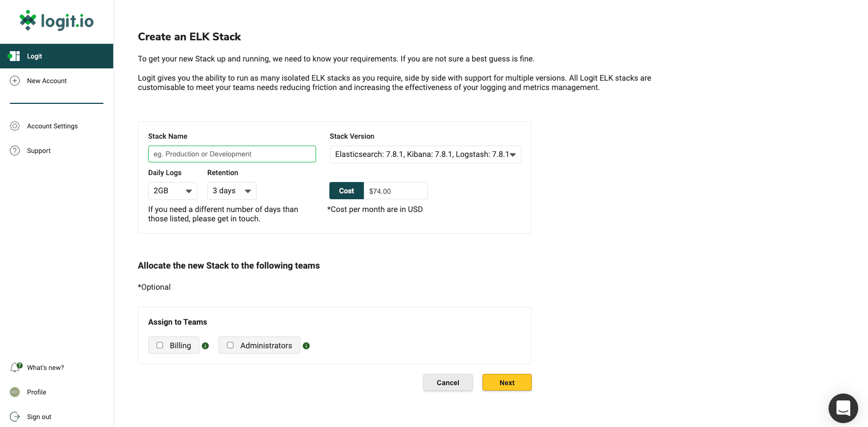
Task: Click the Cost value field
Action: click(395, 191)
